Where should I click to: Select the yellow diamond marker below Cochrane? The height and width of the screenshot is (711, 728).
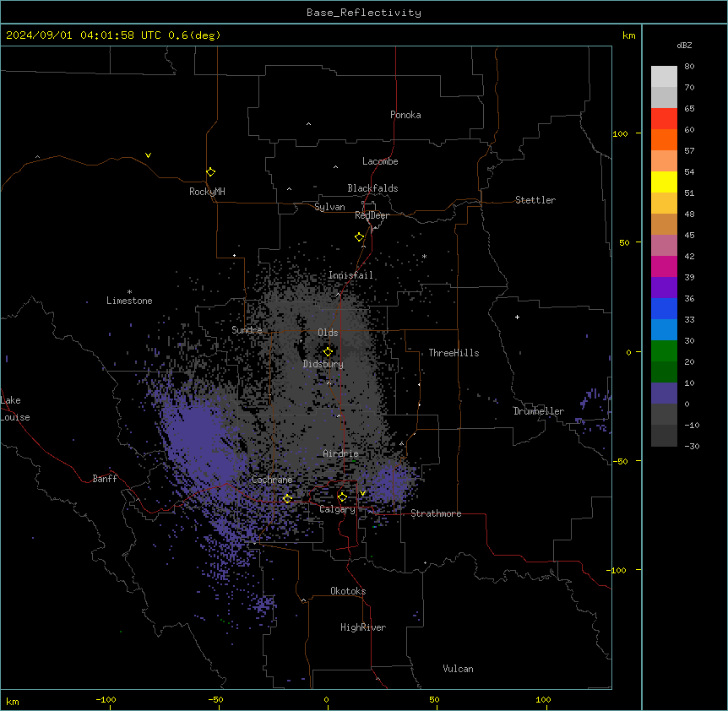pyautogui.click(x=287, y=499)
